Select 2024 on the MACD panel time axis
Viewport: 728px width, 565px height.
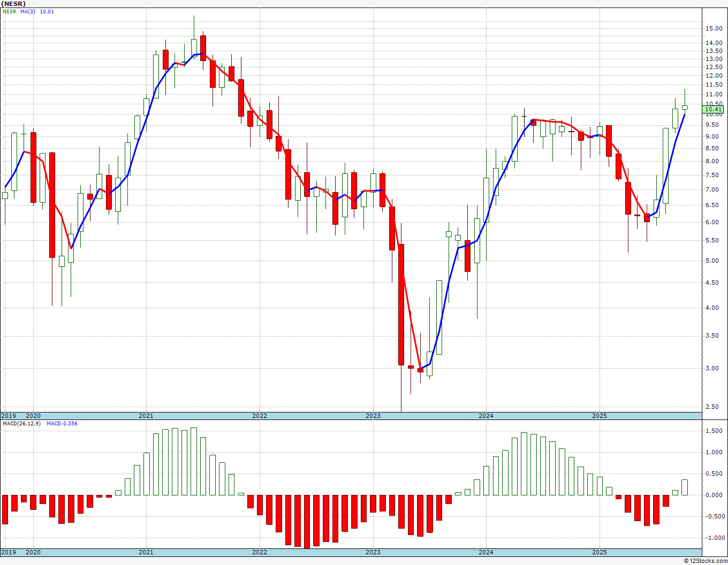tap(486, 553)
